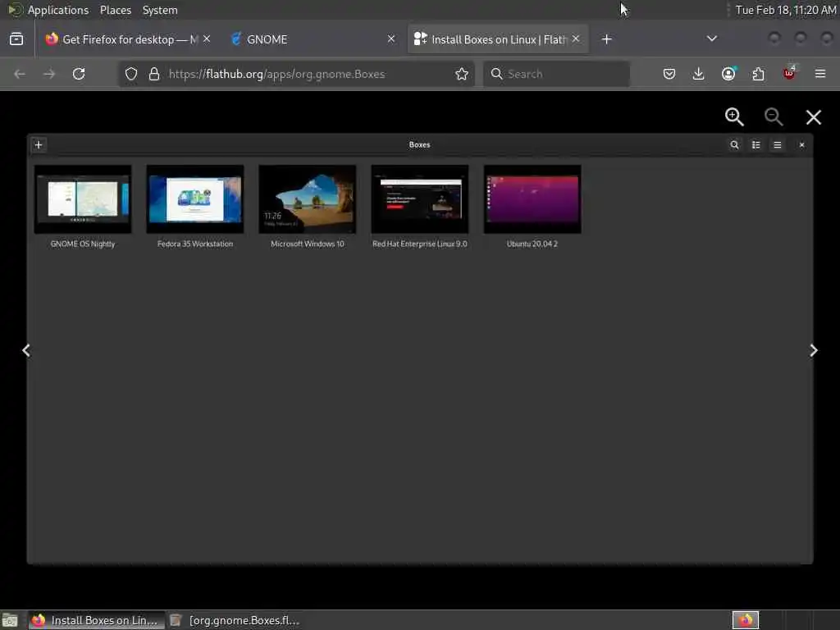
Task: Toggle list view icon in Boxes header
Action: pos(756,144)
